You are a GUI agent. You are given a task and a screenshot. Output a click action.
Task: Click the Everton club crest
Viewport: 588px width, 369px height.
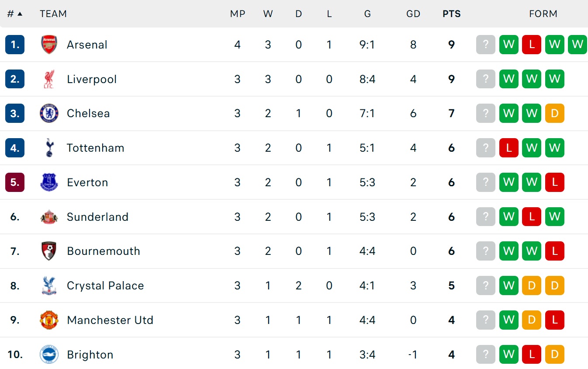coord(49,182)
